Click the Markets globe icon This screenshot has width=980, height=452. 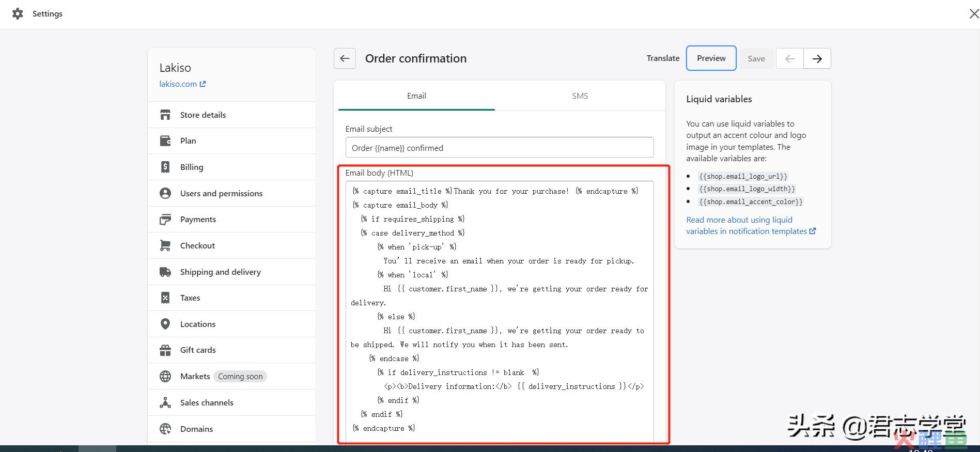point(165,376)
